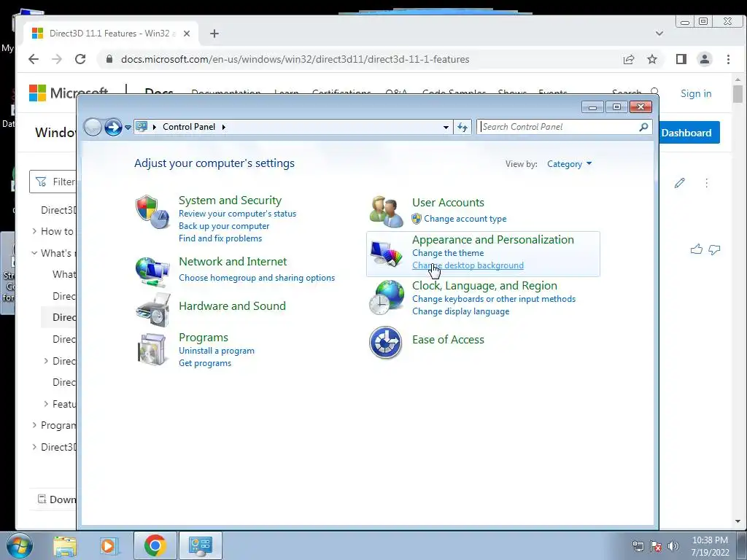The height and width of the screenshot is (560, 747).
Task: Click the edit pencil icon on Docs page
Action: (680, 183)
